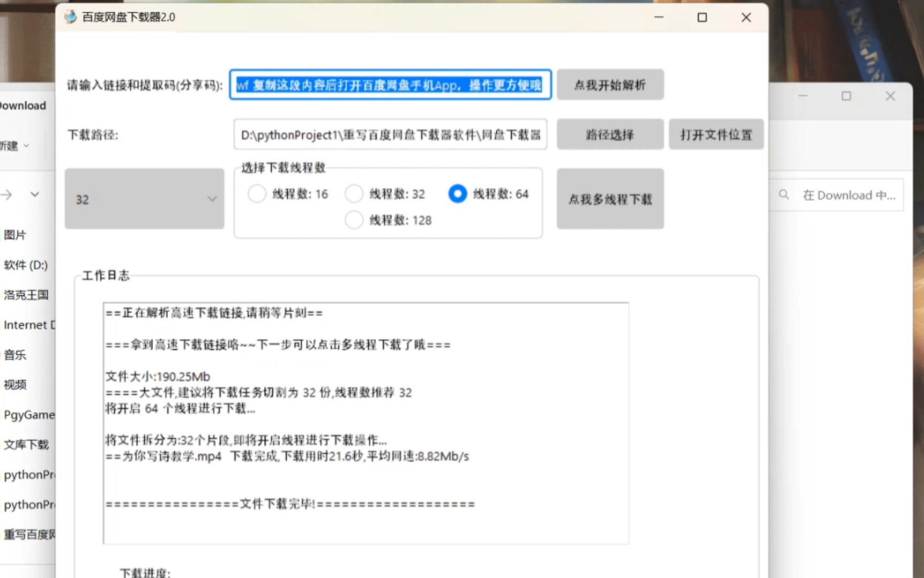This screenshot has width=924, height=578.
Task: Close the downloader window
Action: (x=746, y=17)
